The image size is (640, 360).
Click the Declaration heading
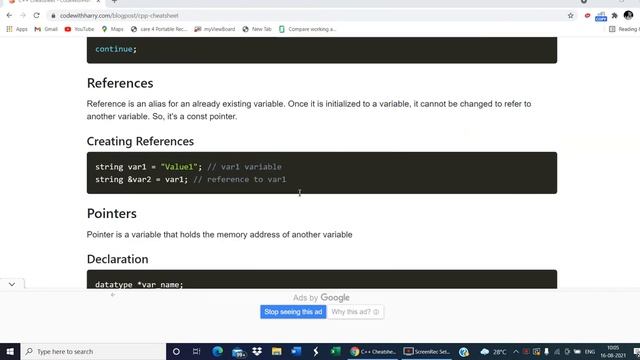(x=118, y=259)
